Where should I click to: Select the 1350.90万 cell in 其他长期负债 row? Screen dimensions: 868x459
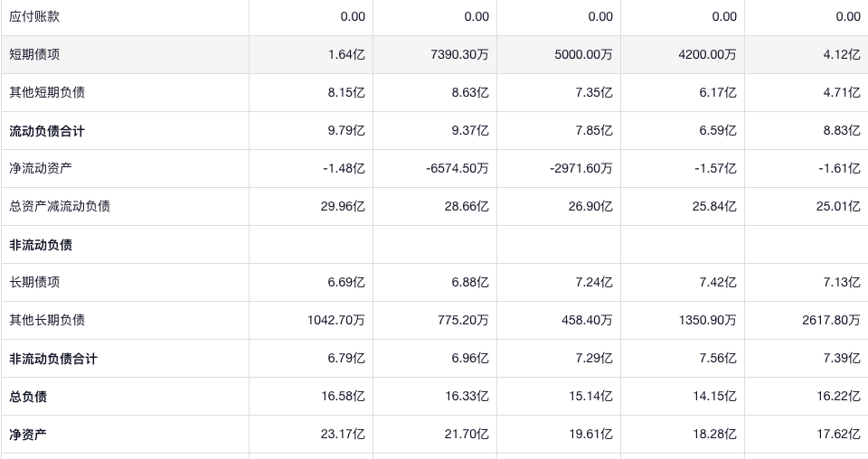coord(707,320)
